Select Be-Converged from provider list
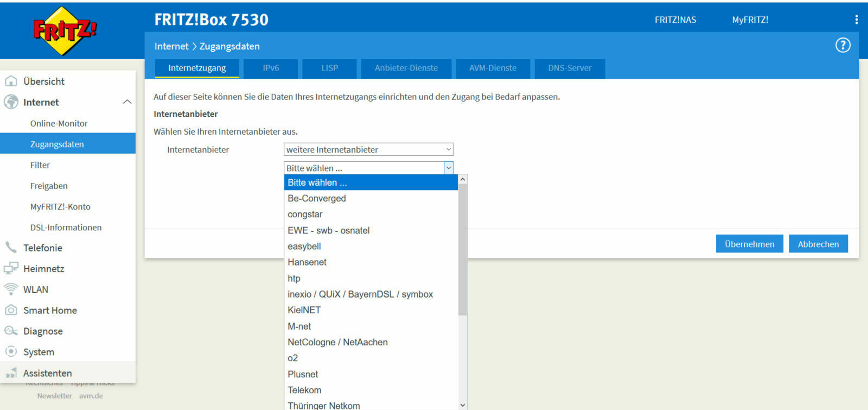This screenshot has width=868, height=410. tap(371, 198)
